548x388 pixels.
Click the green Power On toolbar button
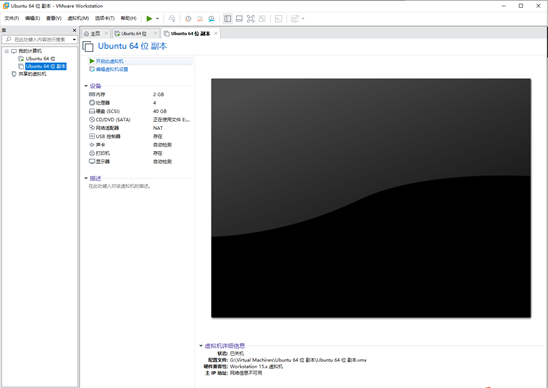pyautogui.click(x=149, y=19)
